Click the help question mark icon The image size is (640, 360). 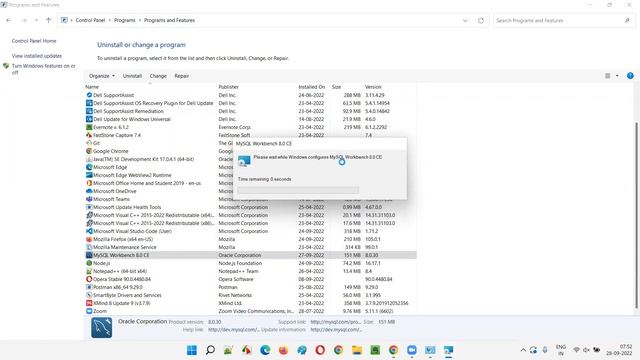click(x=630, y=76)
